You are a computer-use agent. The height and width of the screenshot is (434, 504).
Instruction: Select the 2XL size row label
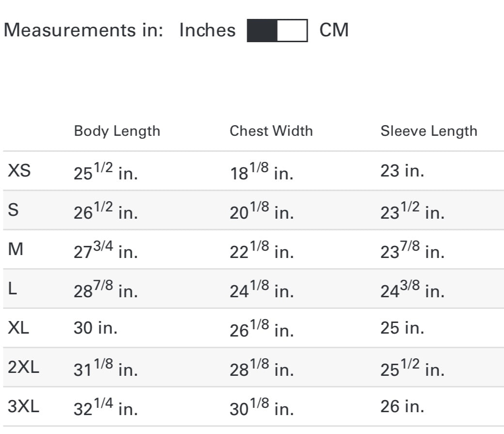coord(23,368)
